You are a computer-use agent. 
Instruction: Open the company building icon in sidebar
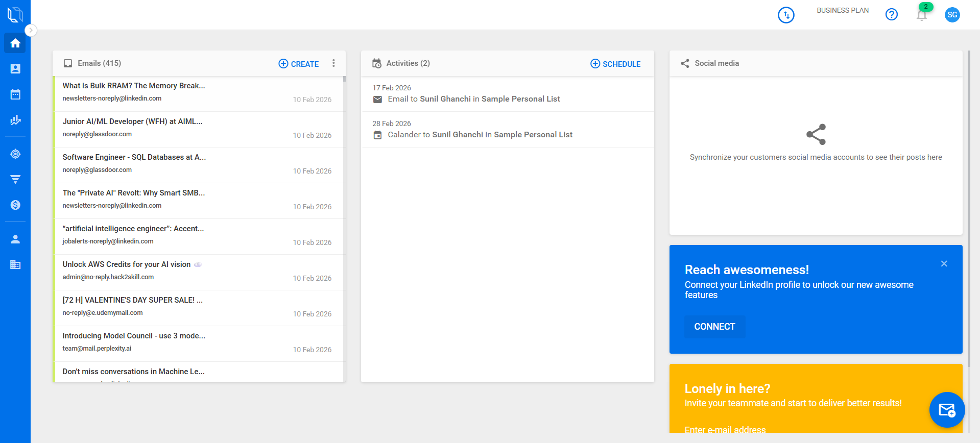15,264
